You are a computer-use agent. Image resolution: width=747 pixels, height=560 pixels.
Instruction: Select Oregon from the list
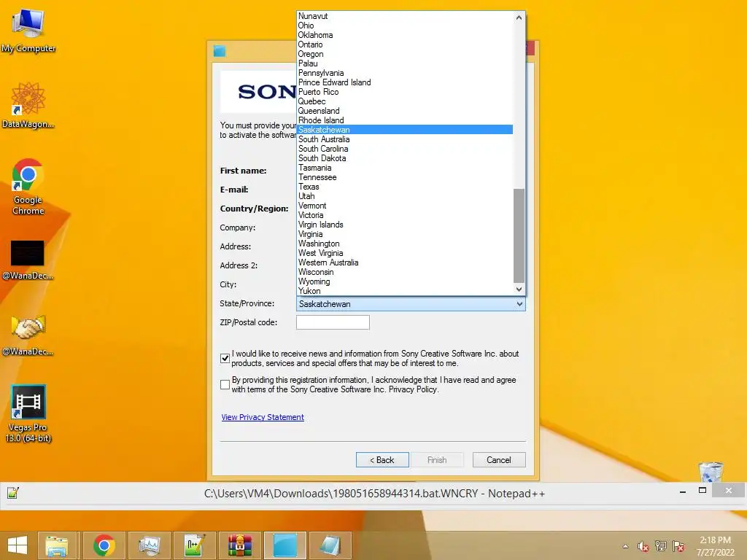click(x=404, y=54)
